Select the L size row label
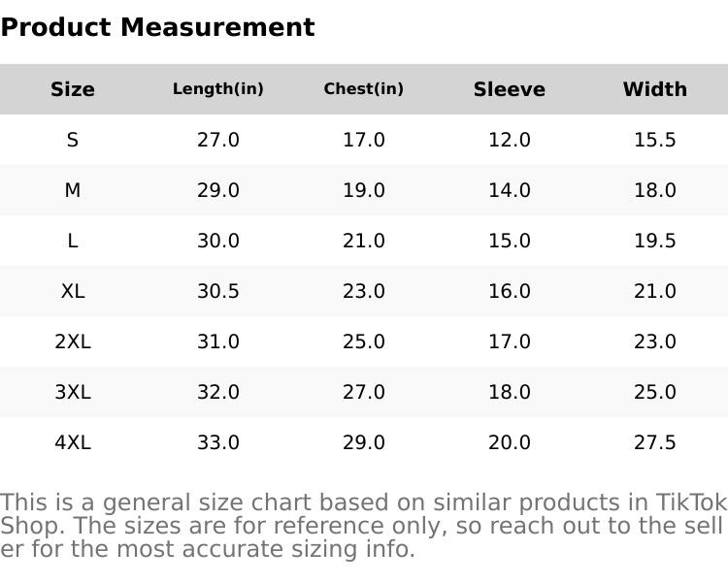The height and width of the screenshot is (584, 728). coord(73,241)
